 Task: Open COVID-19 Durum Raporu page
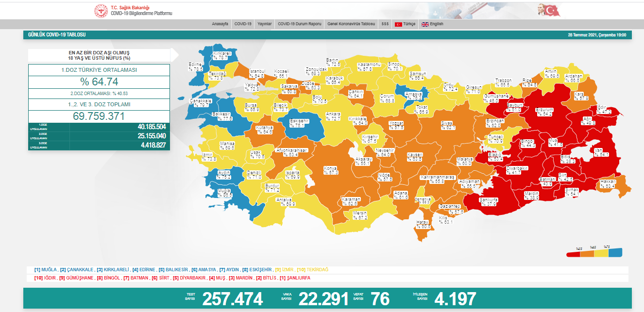(x=300, y=24)
